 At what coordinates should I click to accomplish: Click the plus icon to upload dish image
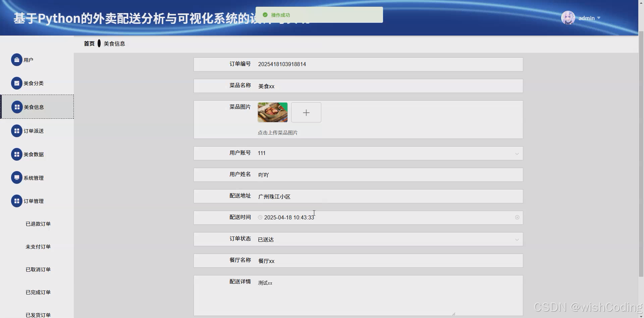306,112
